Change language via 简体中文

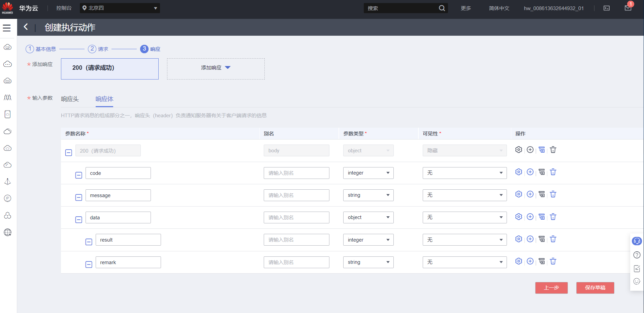(x=499, y=8)
